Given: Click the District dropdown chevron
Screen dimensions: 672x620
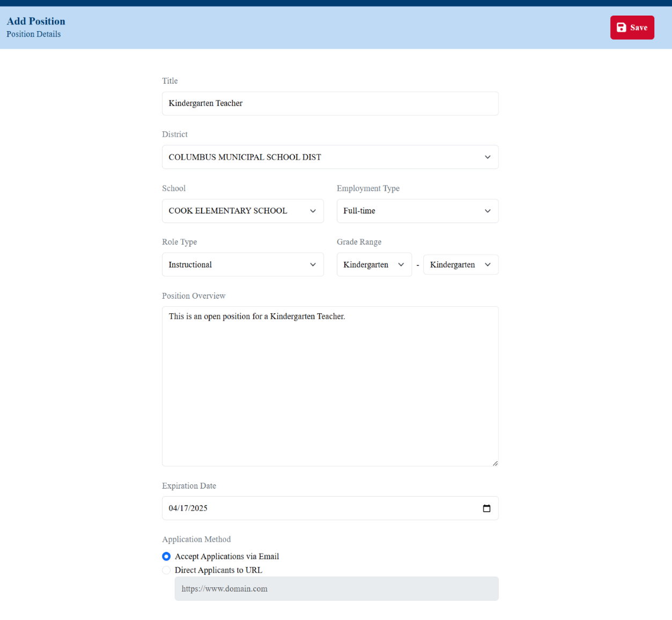Looking at the screenshot, I should [x=487, y=157].
